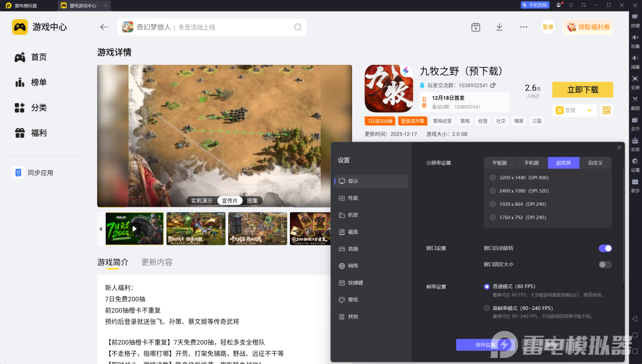
Task: Open 性能 settings category
Action: tap(371, 198)
